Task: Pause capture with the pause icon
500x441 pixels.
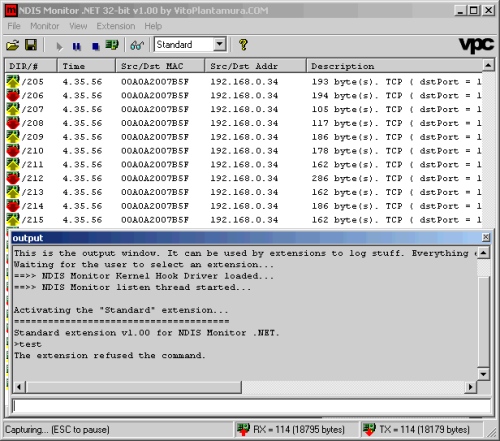Action: [x=77, y=46]
